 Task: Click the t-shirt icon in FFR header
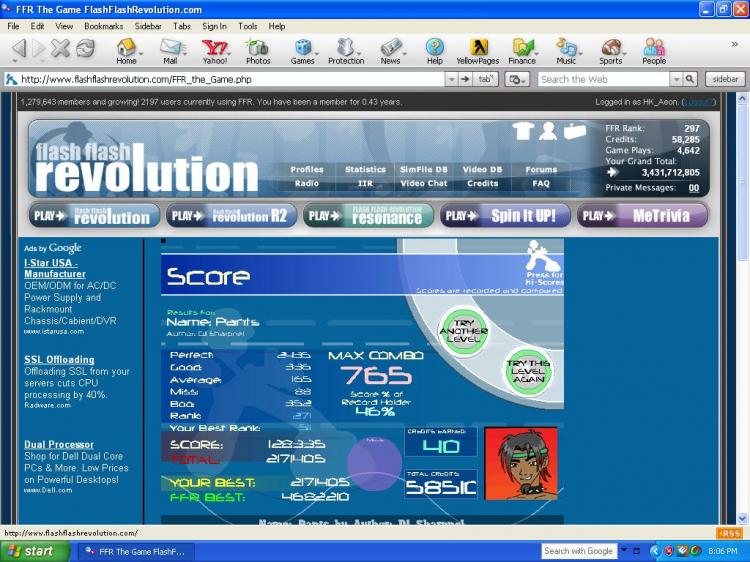522,131
